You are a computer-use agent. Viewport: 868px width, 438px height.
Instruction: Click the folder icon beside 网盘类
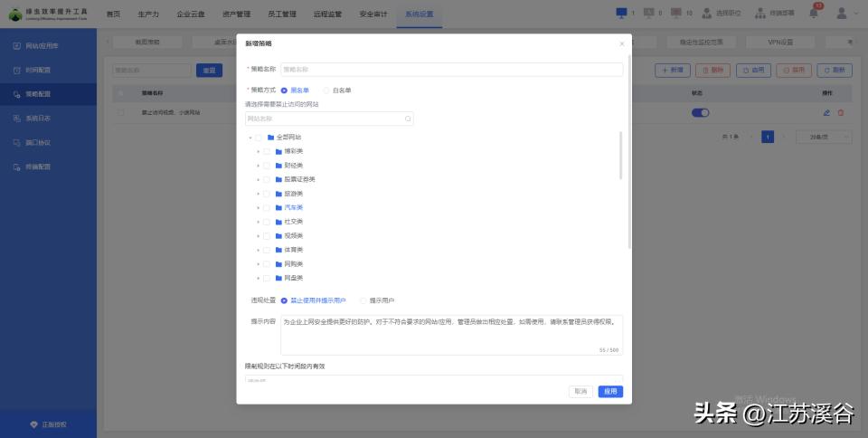(279, 278)
